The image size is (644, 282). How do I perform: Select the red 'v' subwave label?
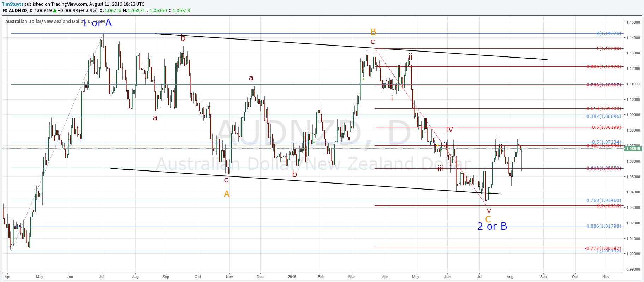(x=489, y=211)
